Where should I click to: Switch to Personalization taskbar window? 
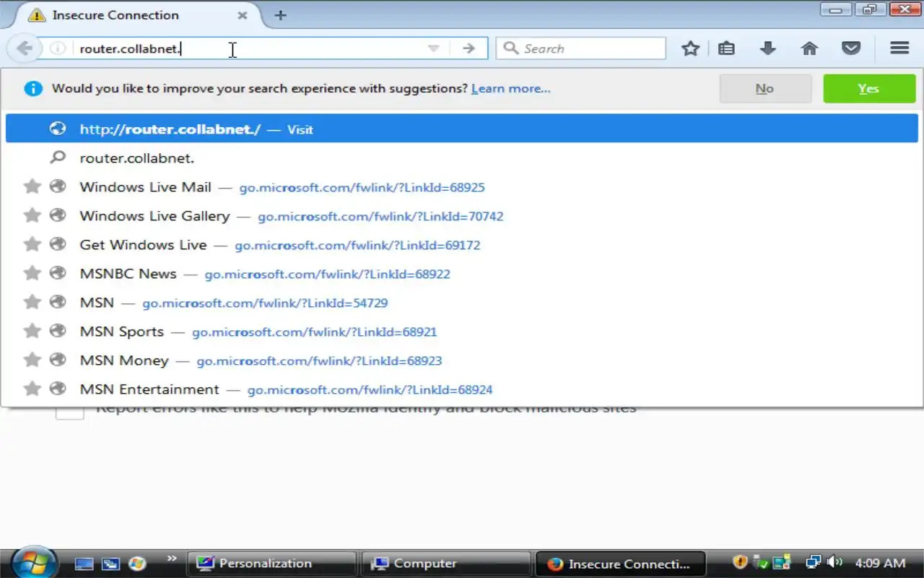(x=271, y=564)
